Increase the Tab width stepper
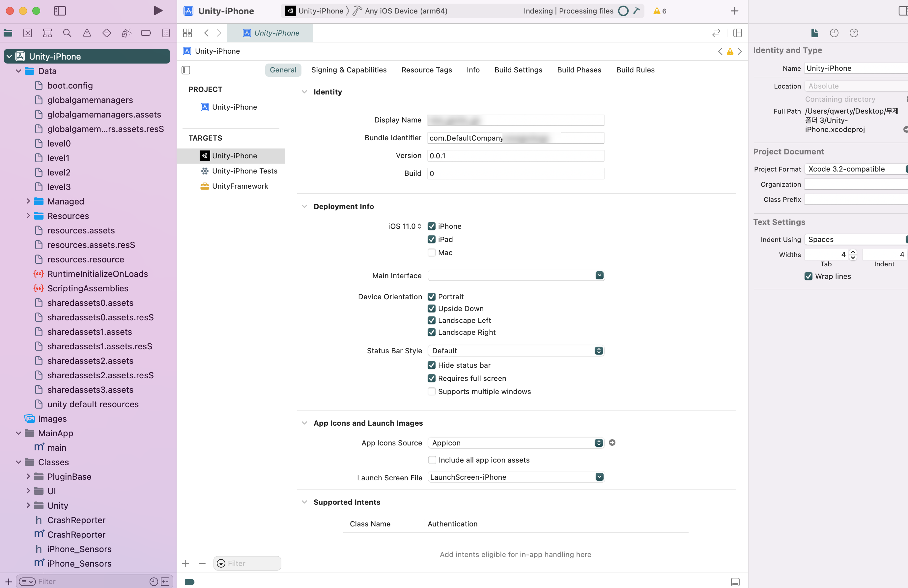The image size is (908, 588). pos(853,252)
